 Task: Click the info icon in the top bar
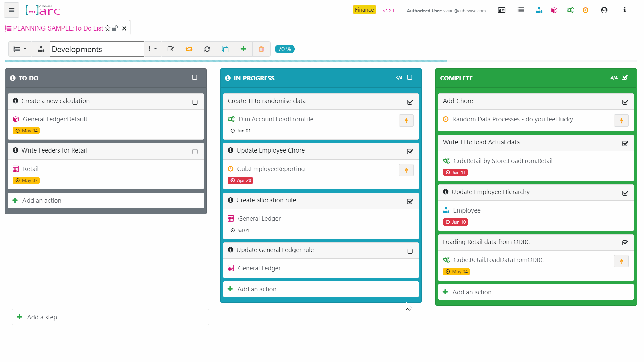pyautogui.click(x=625, y=10)
